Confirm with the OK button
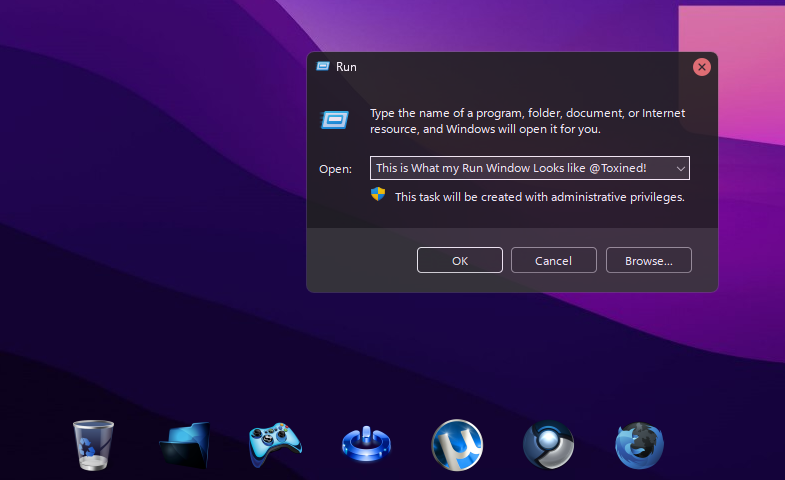 click(460, 260)
